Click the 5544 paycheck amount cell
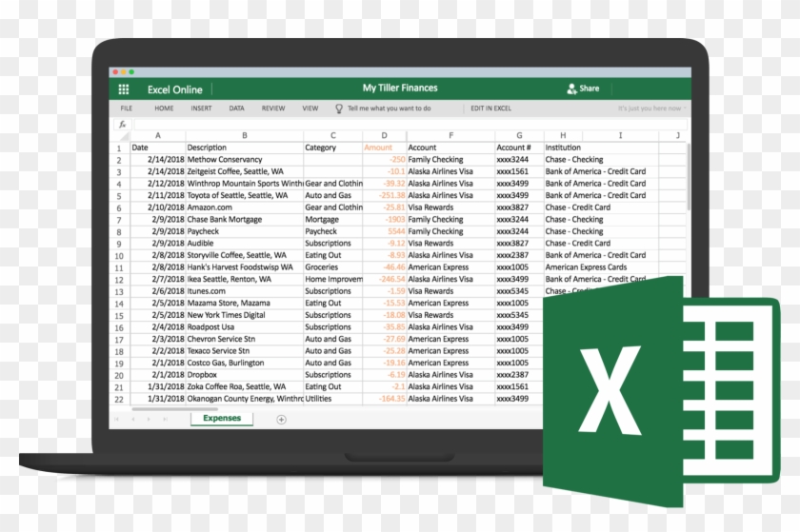Screen dimensions: 800x532 click(384, 231)
